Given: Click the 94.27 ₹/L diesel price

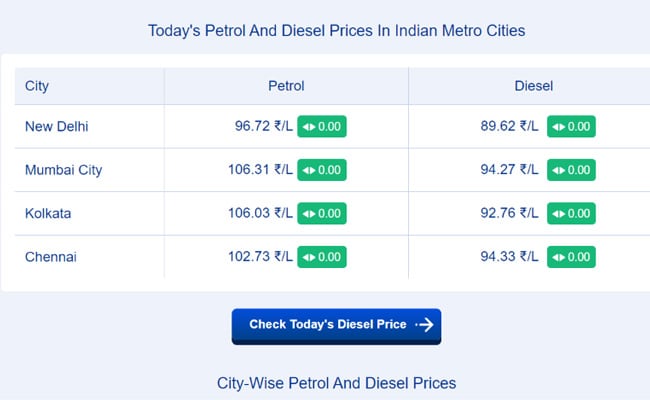Looking at the screenshot, I should pyautogui.click(x=509, y=170).
